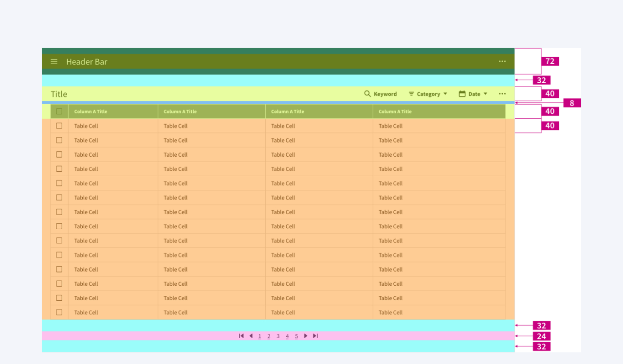Viewport: 623px width, 364px height.
Task: Open page 2 in the pagination
Action: coord(269,336)
